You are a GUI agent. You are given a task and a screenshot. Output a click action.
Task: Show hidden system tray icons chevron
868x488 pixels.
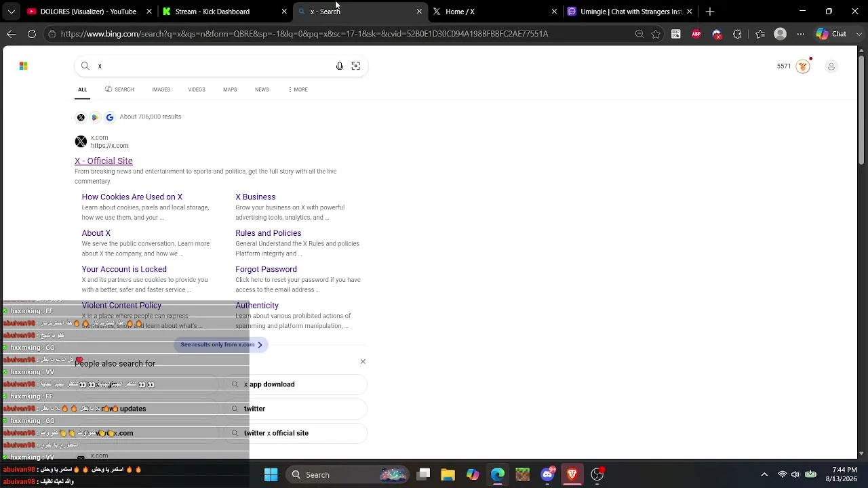coord(764,474)
